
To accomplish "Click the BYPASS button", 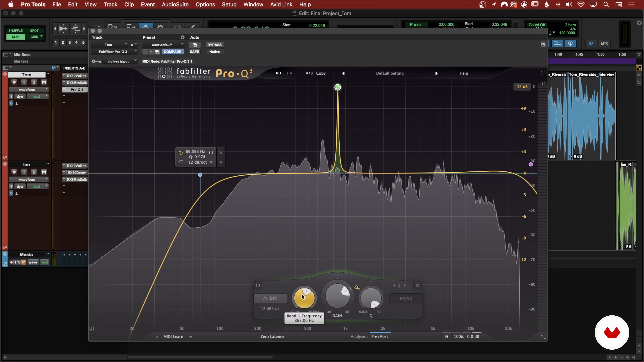I will point(214,45).
